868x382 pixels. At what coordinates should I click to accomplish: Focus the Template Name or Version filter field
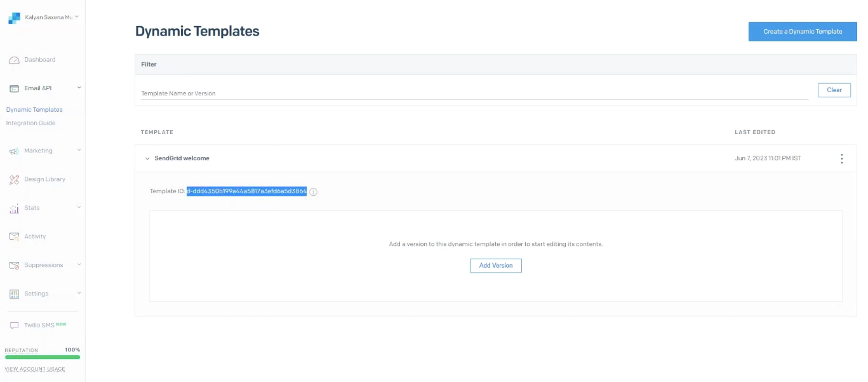tap(474, 93)
